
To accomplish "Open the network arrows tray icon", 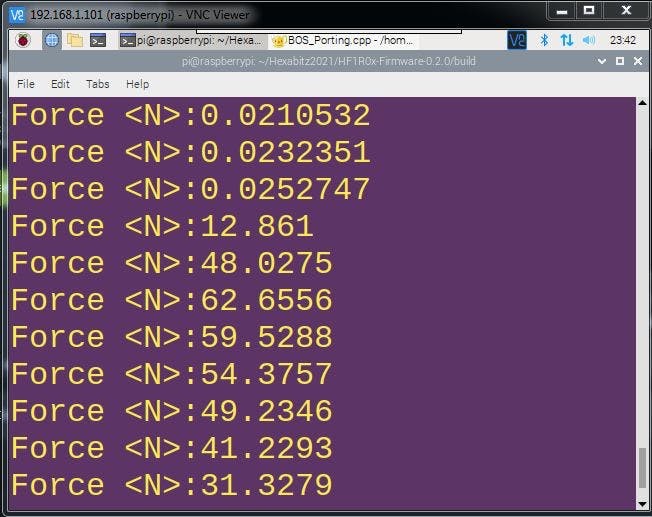I will 566,40.
